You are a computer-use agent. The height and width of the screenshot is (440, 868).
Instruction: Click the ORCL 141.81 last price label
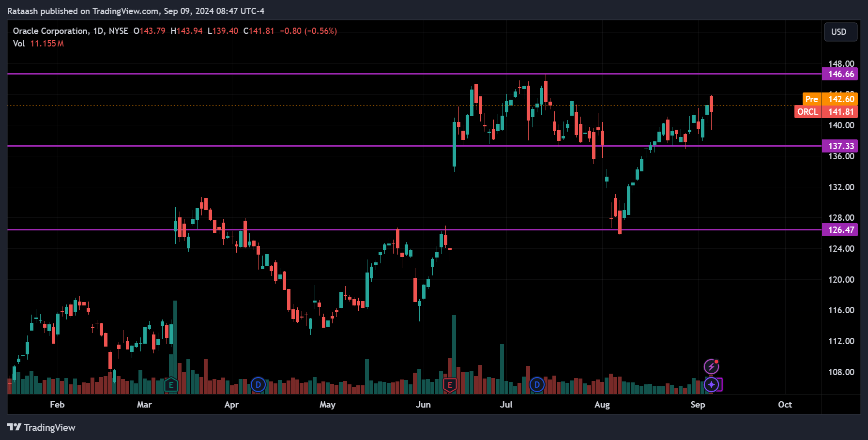[x=826, y=112]
